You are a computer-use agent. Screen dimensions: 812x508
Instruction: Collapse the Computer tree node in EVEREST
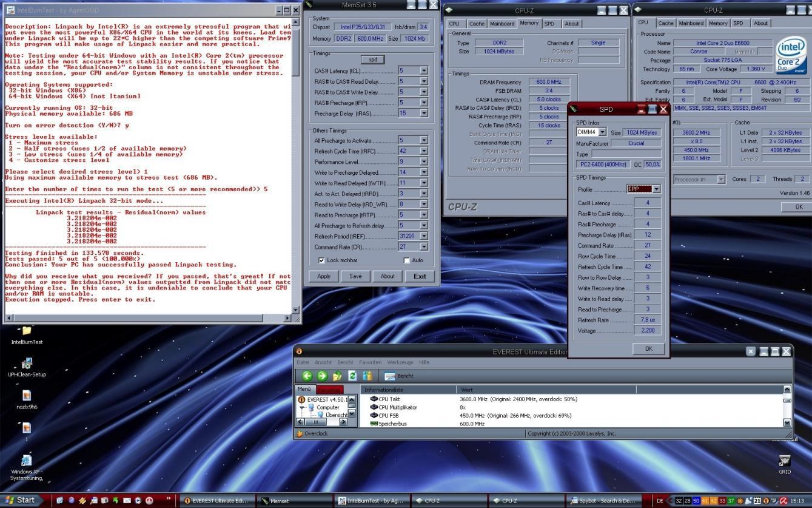[301, 408]
